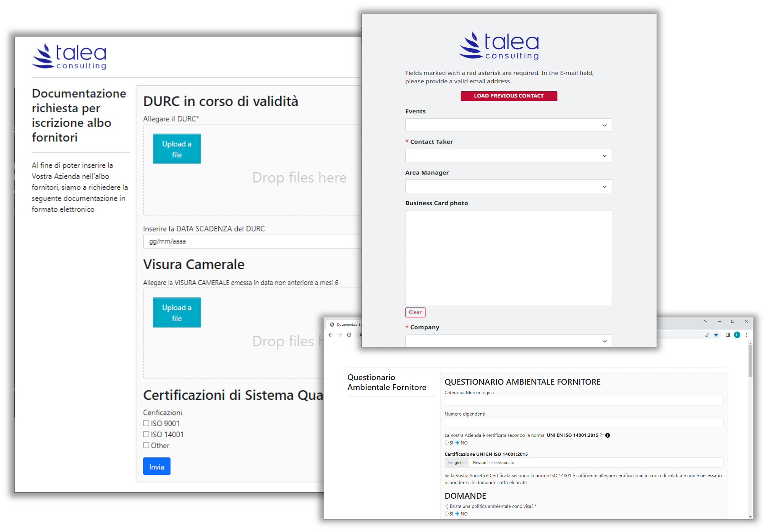Image resolution: width=767 pixels, height=532 pixels.
Task: Click the browser forward arrow
Action: 340,335
